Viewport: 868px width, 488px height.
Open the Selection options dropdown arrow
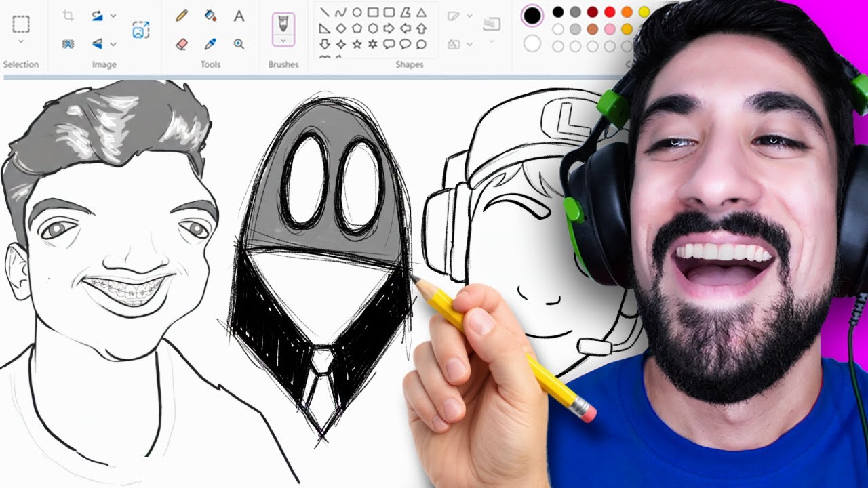[21, 42]
